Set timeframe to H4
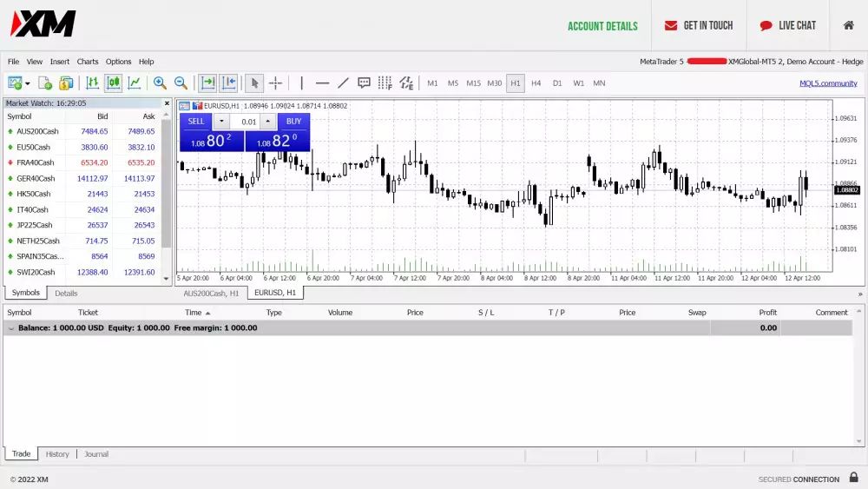 [x=536, y=83]
